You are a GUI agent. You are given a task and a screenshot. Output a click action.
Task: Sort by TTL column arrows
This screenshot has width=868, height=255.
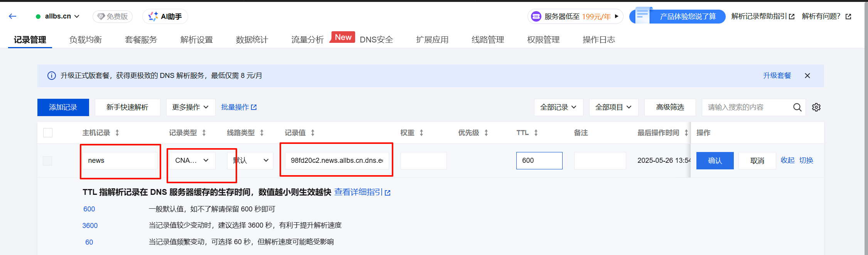(x=536, y=133)
